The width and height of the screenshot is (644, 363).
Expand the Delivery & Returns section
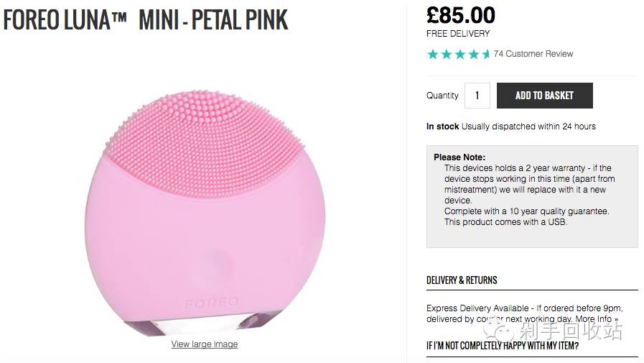tap(462, 280)
